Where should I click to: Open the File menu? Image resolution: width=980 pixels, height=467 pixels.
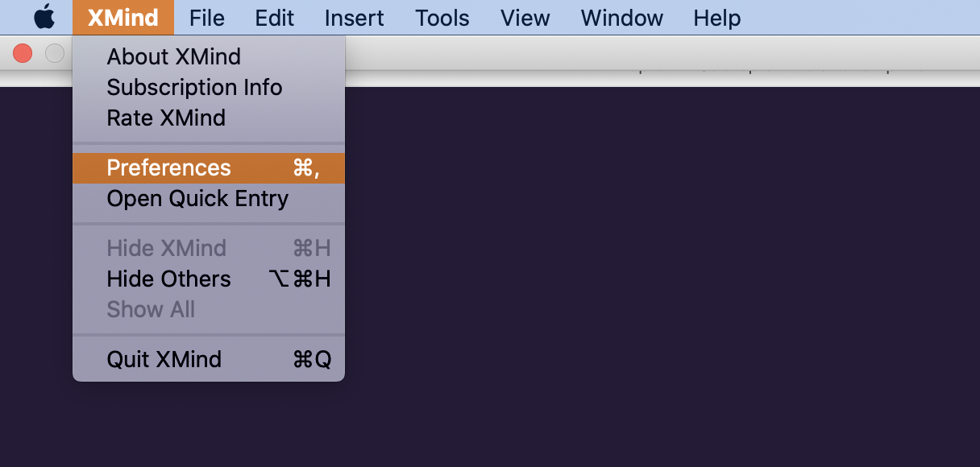(207, 18)
